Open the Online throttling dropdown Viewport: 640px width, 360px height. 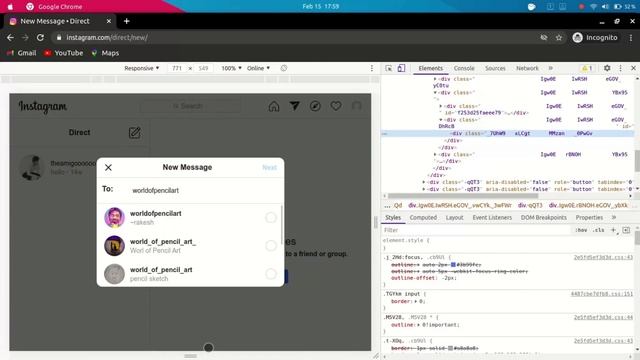258,68
